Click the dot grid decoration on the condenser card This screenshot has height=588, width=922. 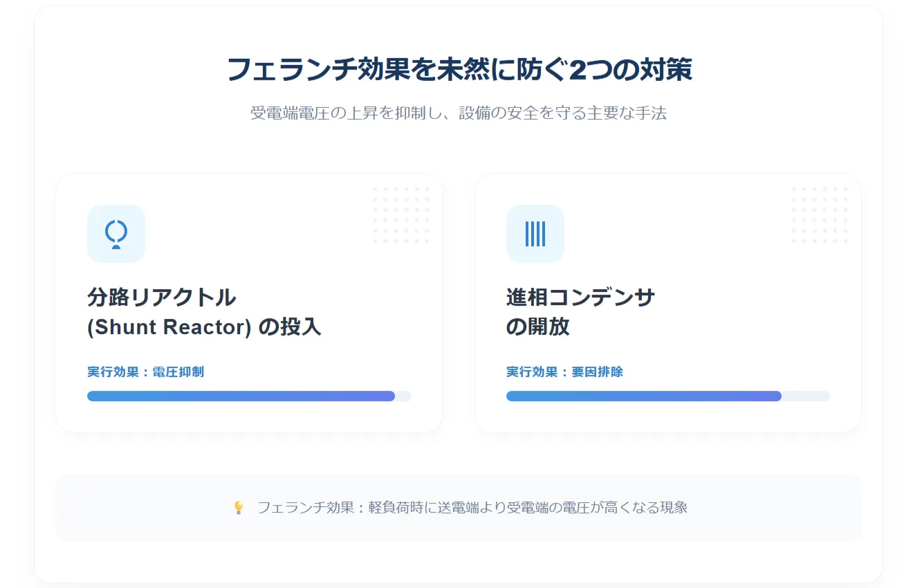click(x=820, y=214)
